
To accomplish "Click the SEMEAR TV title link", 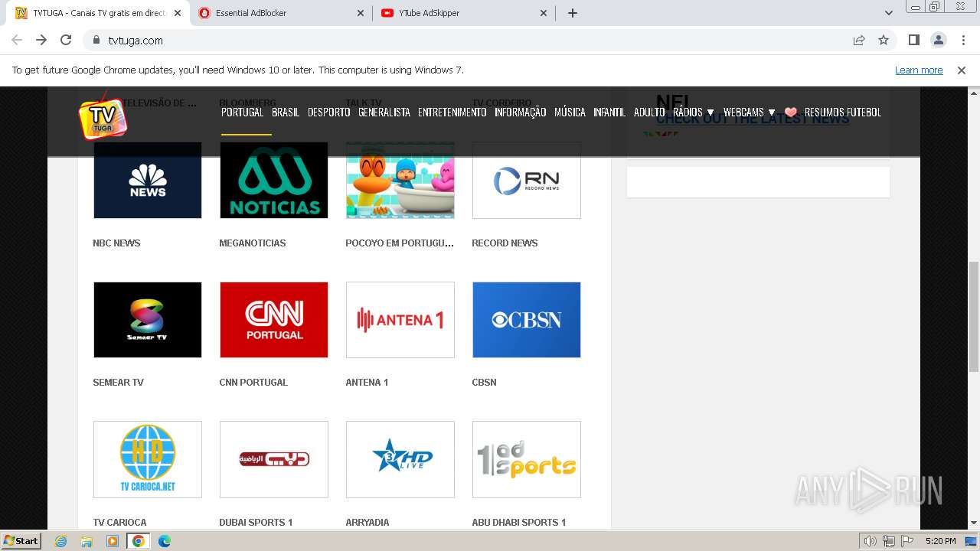I will [119, 383].
